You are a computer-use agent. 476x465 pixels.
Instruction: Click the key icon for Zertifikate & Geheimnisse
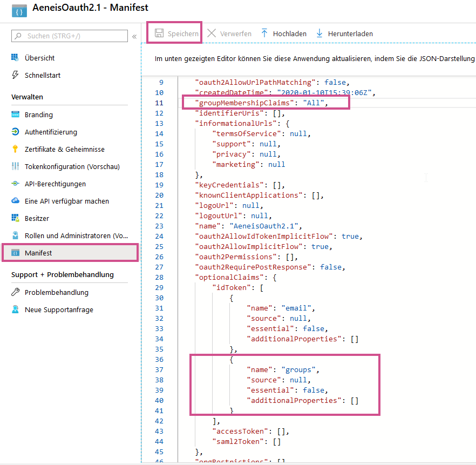[15, 149]
